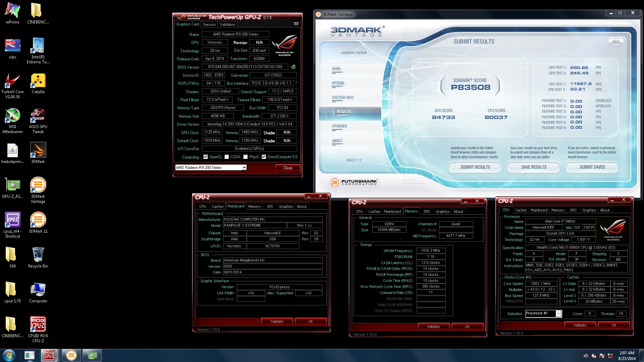Go to UPGRADE in 3DMark Vantage sidebar
This screenshot has width=644, height=362.
point(339,126)
